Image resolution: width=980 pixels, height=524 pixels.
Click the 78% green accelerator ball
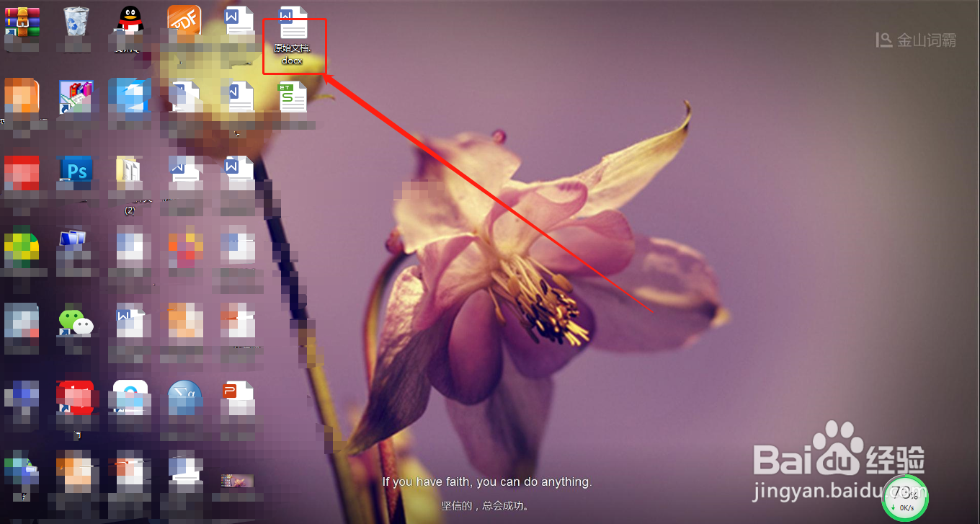click(904, 497)
